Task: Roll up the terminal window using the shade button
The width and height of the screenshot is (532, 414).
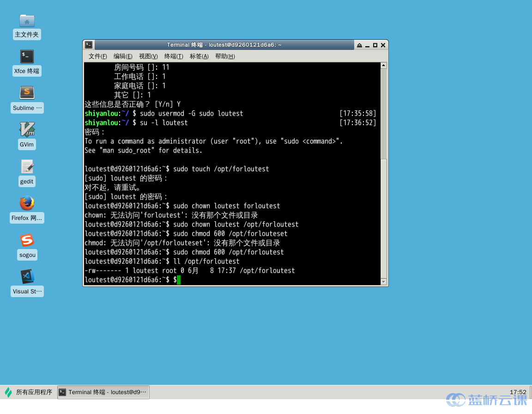Action: [359, 45]
